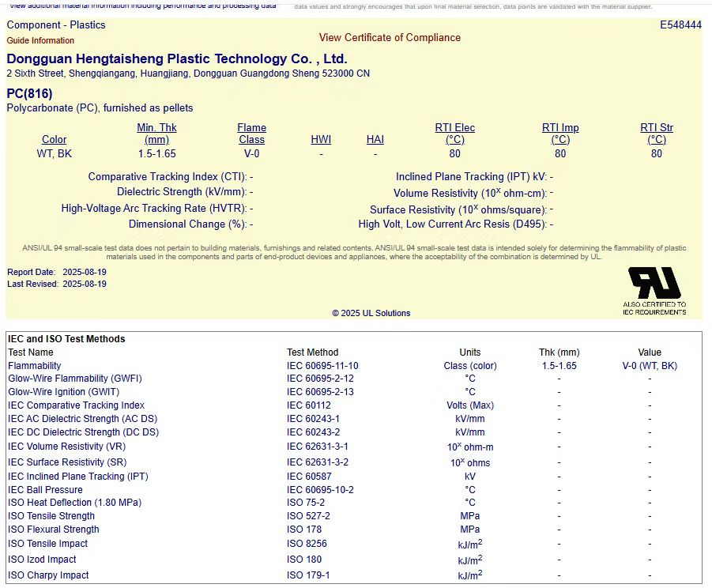Click IEC Comparative Tracking Index test name
The width and height of the screenshot is (712, 588).
(x=77, y=405)
